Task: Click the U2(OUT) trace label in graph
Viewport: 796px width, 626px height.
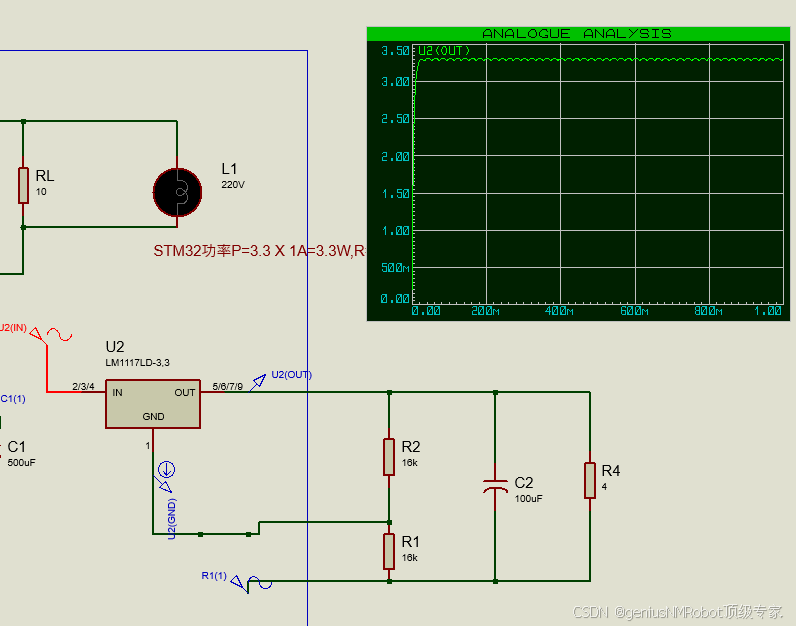Action: click(x=444, y=51)
